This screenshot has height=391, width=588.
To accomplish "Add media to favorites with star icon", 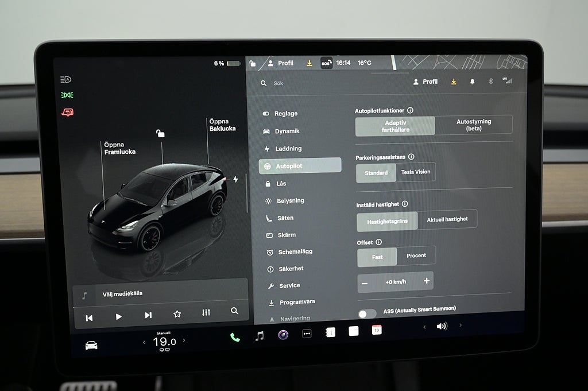I will coord(177,314).
